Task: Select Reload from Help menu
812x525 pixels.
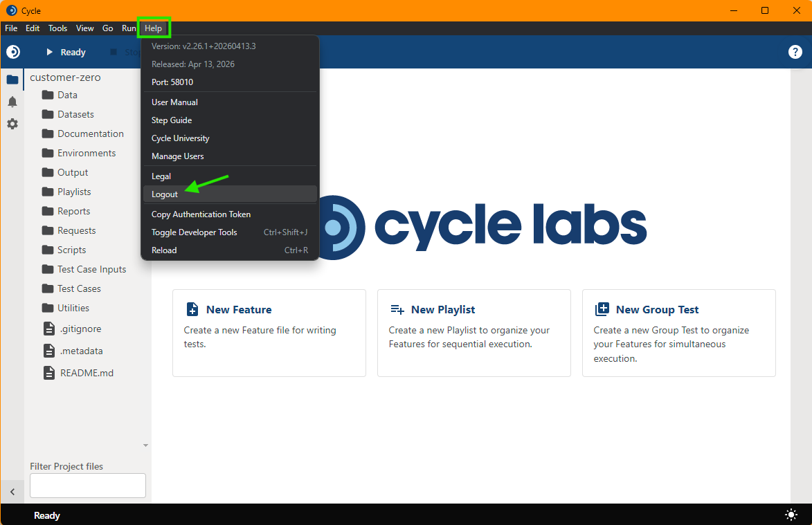Action: [x=230, y=250]
